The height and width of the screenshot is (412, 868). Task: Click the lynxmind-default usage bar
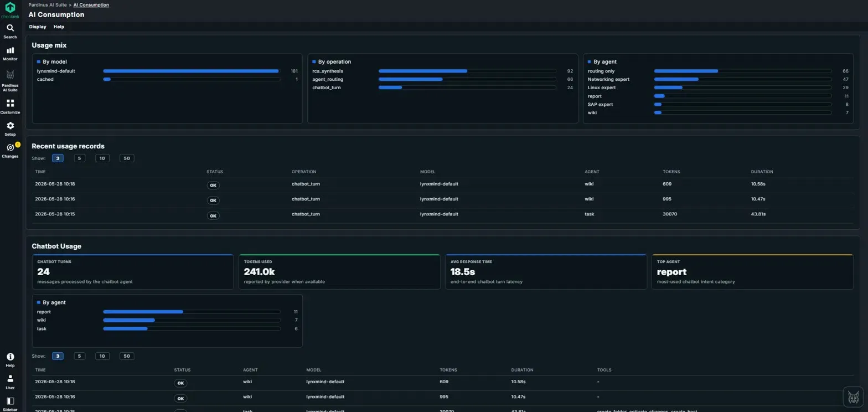[192, 71]
